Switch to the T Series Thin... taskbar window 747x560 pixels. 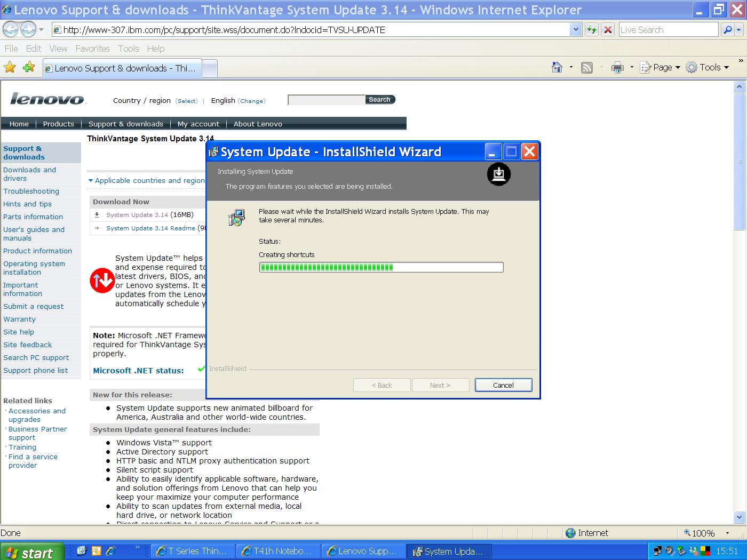193,551
